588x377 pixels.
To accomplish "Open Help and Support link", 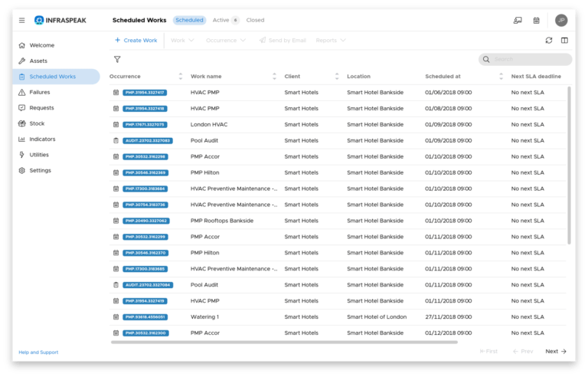I will (38, 352).
